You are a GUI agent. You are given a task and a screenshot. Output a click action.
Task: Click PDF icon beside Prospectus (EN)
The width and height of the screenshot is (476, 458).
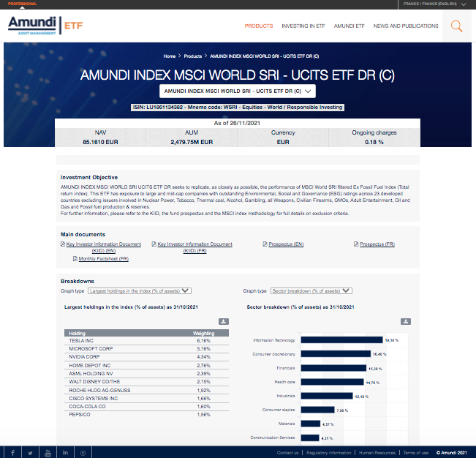click(265, 244)
